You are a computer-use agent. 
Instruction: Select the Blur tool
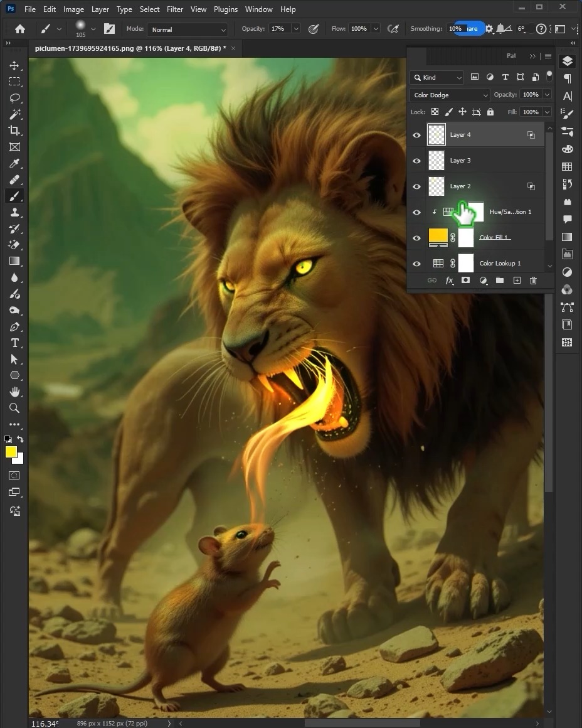coord(14,277)
